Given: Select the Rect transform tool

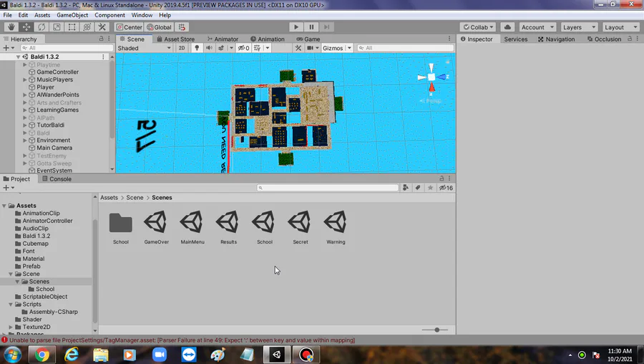Looking at the screenshot, I should click(x=72, y=27).
